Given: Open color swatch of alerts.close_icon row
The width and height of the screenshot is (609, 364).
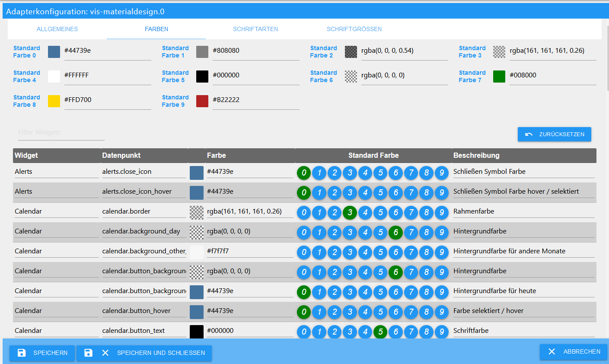Looking at the screenshot, I should point(197,172).
